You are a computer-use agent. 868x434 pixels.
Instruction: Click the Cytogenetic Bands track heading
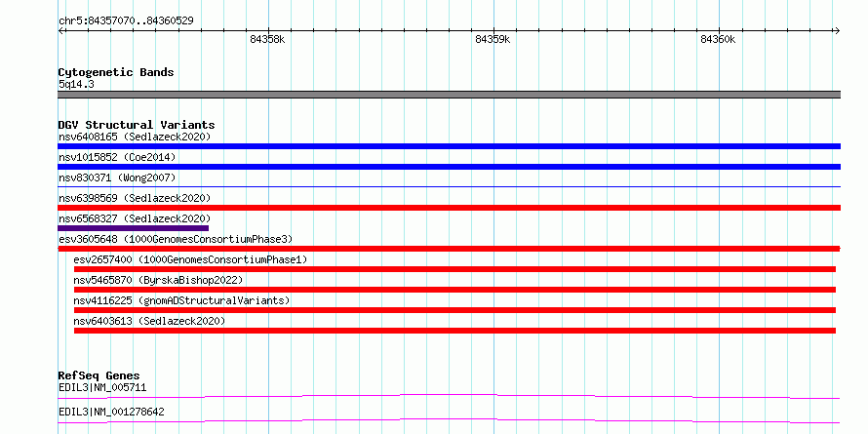pos(116,72)
